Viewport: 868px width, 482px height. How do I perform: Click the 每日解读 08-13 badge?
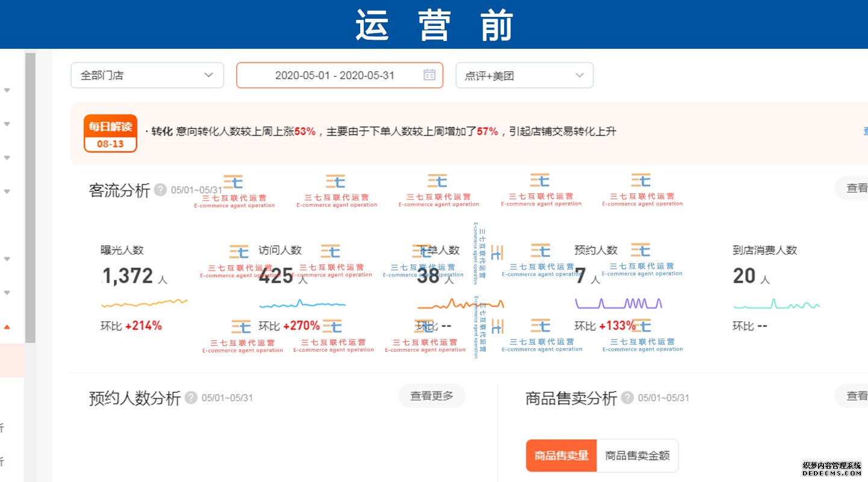[110, 133]
